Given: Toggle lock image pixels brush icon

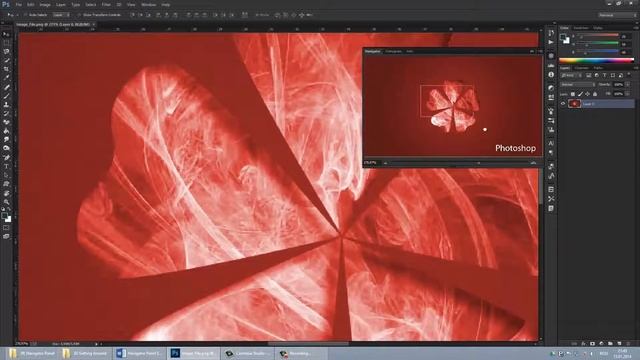Looking at the screenshot, I should [x=580, y=94].
